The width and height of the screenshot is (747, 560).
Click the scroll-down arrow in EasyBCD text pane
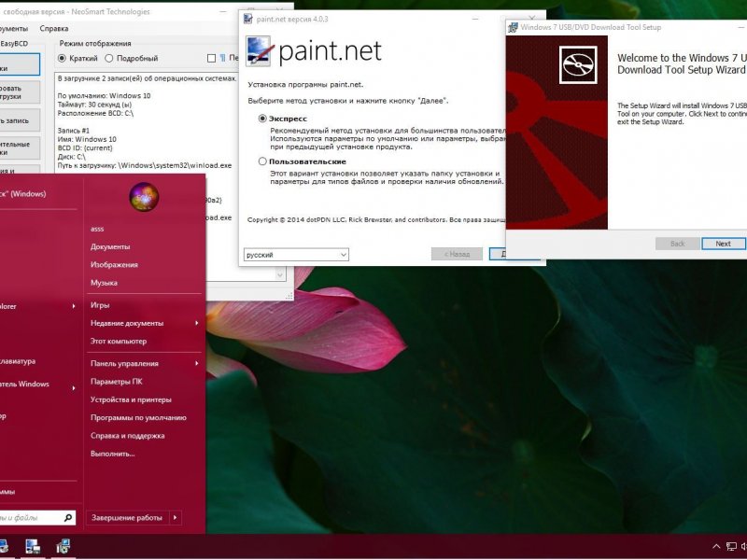[280, 274]
